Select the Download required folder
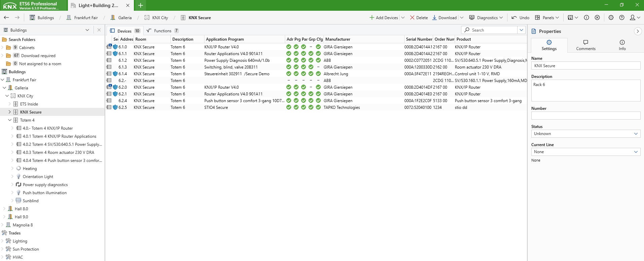Viewport: 644px width, 261px height. (38, 55)
